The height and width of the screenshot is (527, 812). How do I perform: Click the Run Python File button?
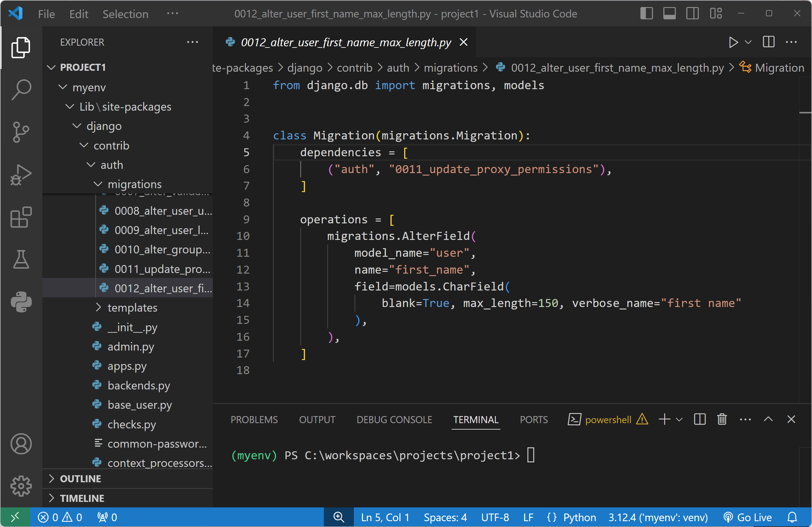[x=733, y=43]
